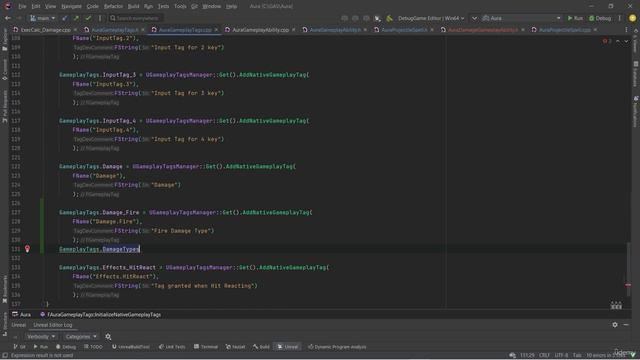Open the File menu
Screen dimensions: 640x360
coord(22,7)
